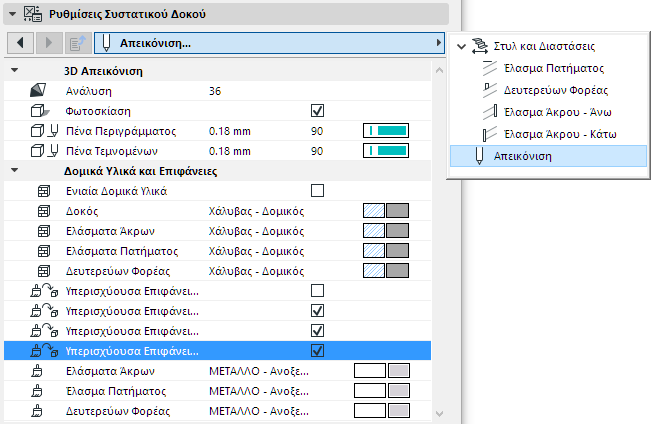Select Έλασμα Πατήματος in page menu
This screenshot has width=655, height=424.
[553, 68]
